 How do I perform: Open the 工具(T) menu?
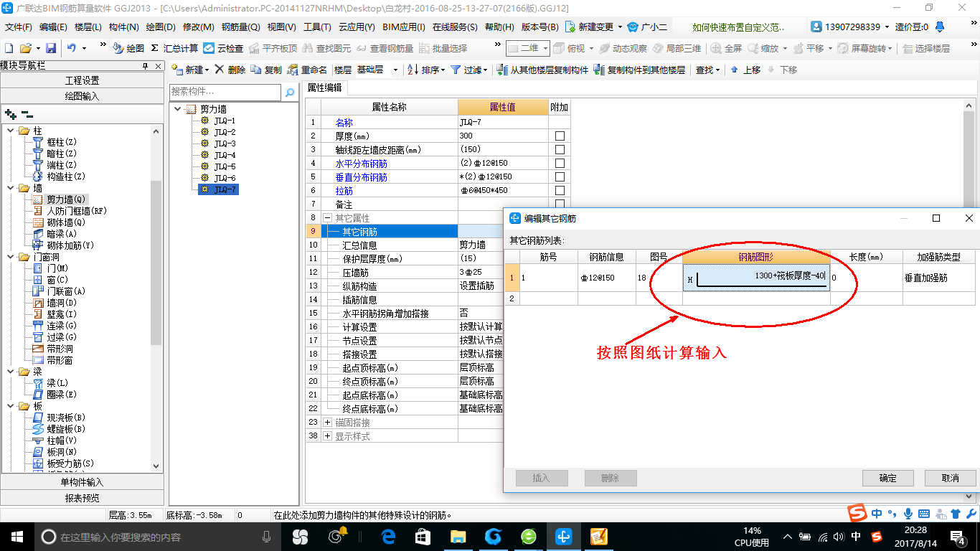point(317,27)
